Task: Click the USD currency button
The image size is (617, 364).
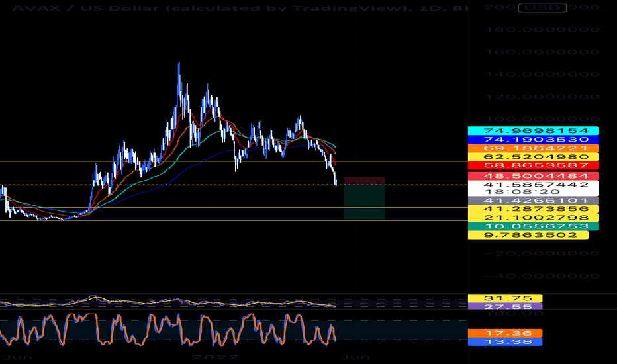Action: coord(542,7)
